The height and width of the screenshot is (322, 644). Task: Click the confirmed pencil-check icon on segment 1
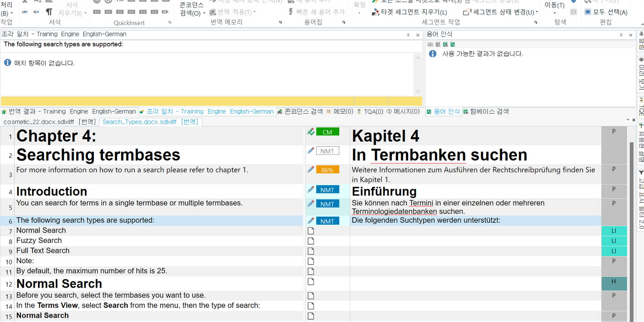pos(311,132)
